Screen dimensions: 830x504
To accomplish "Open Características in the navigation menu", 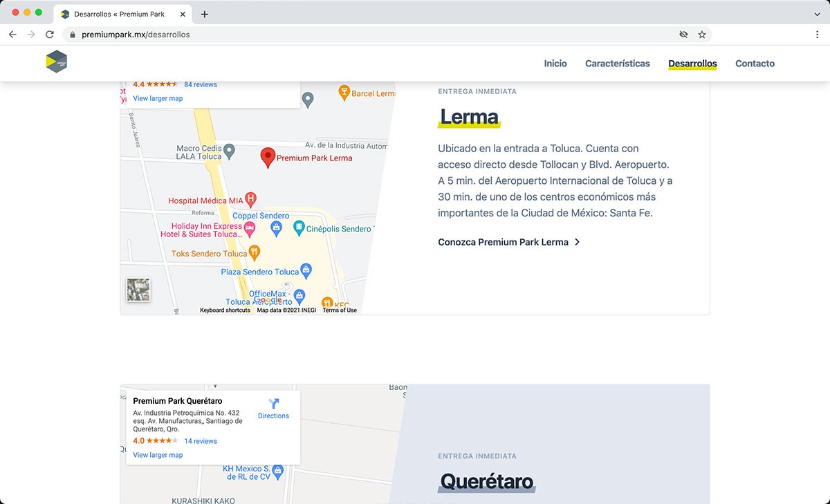I will [618, 64].
